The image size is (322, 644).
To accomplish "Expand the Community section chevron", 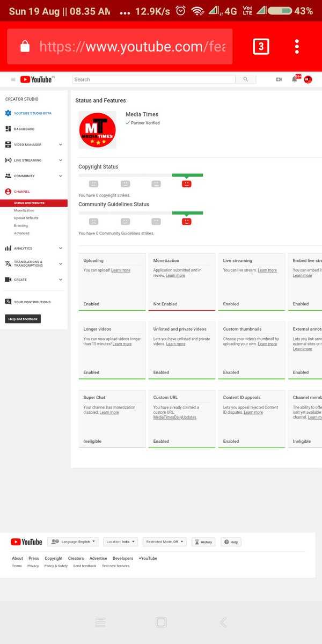I will (61, 175).
